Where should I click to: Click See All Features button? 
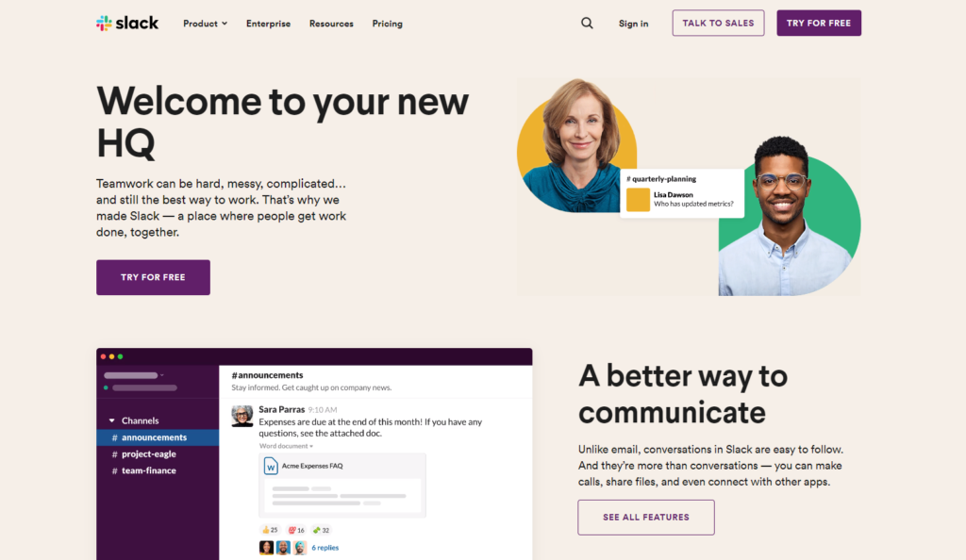(x=646, y=518)
